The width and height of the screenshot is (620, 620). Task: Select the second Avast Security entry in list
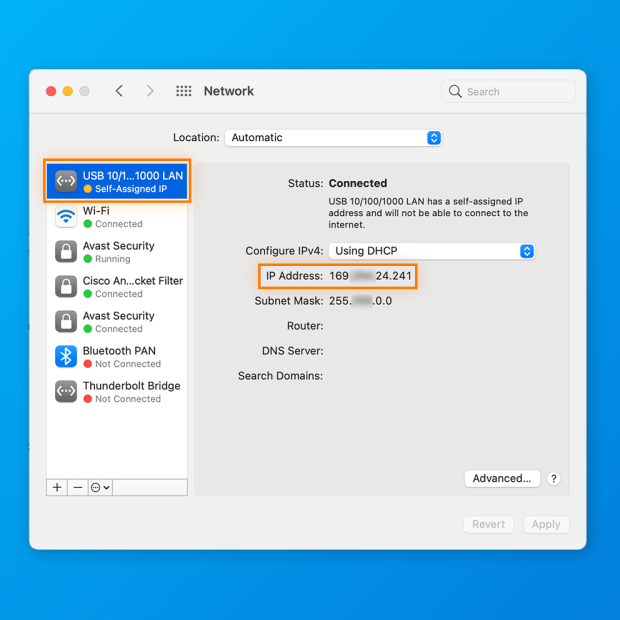coord(118,321)
